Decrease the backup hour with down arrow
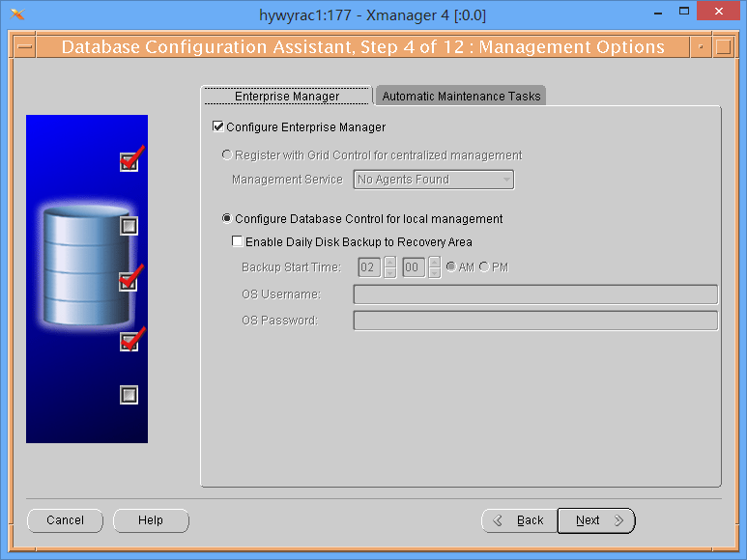The width and height of the screenshot is (747, 560). point(389,272)
